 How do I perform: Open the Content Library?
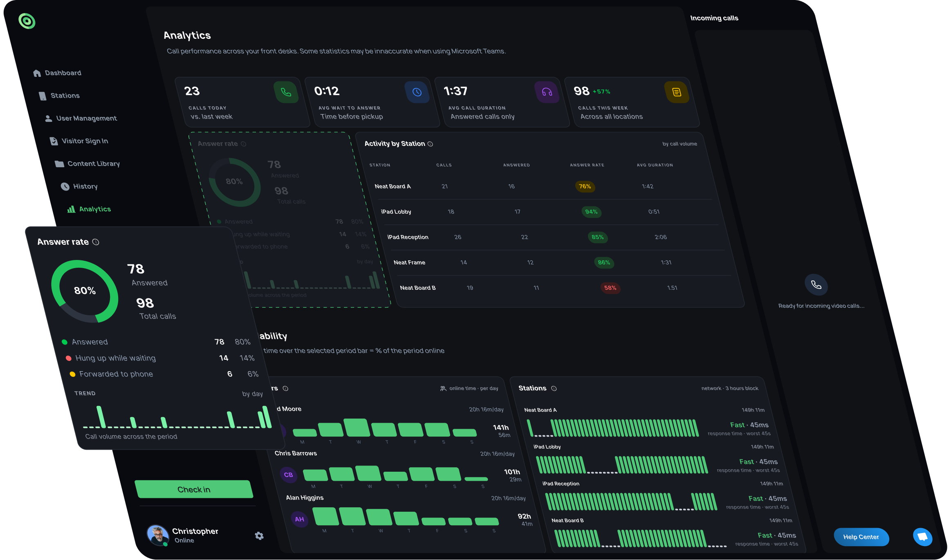(x=87, y=164)
